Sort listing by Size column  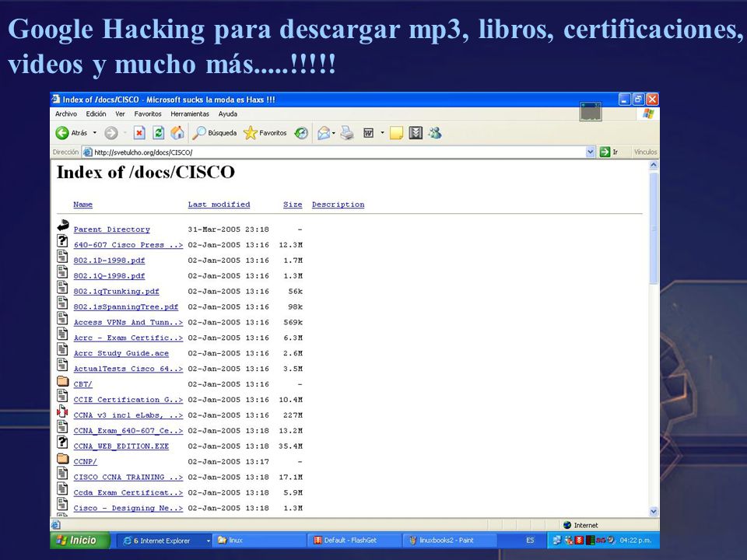click(x=293, y=205)
